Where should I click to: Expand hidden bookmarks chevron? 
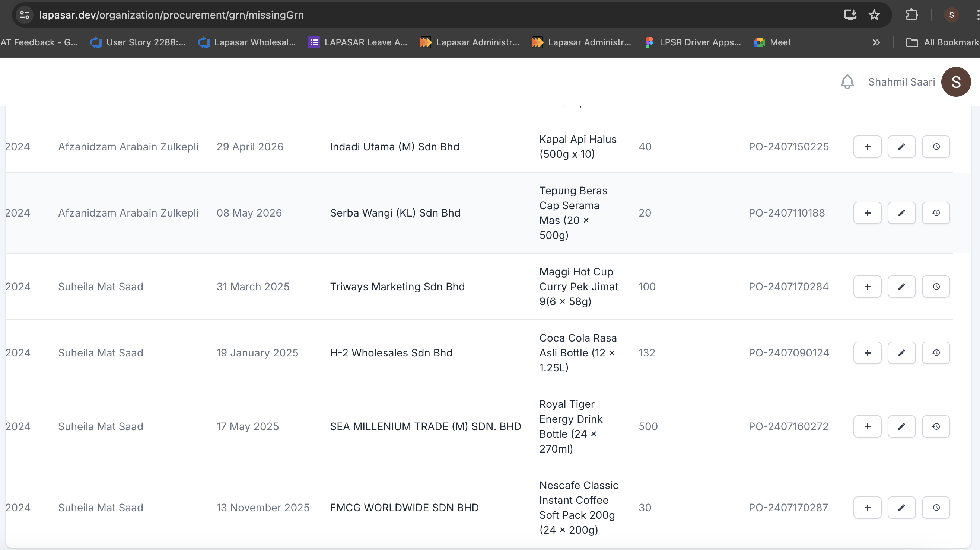click(876, 42)
